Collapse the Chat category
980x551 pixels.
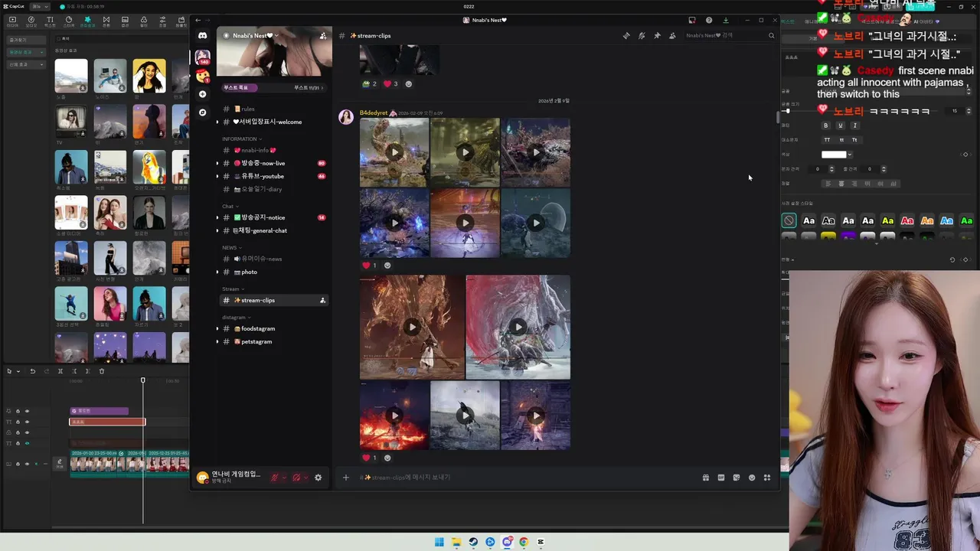click(x=230, y=207)
